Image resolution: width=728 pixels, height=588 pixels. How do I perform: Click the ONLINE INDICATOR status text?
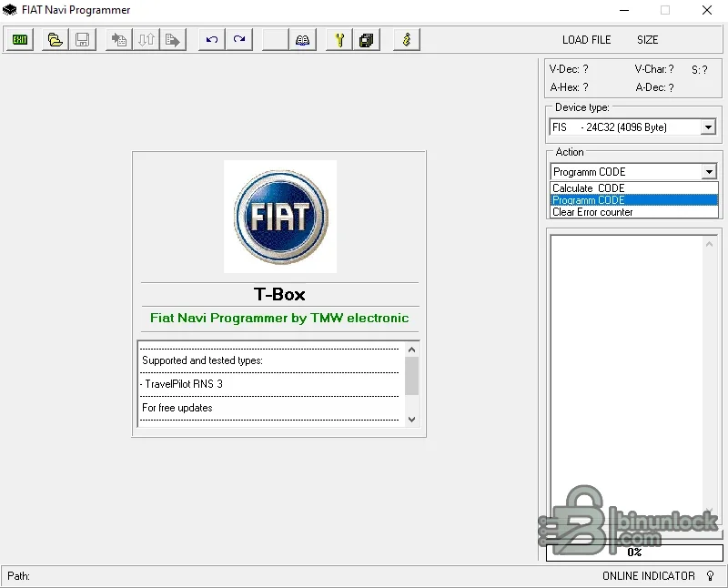[649, 576]
